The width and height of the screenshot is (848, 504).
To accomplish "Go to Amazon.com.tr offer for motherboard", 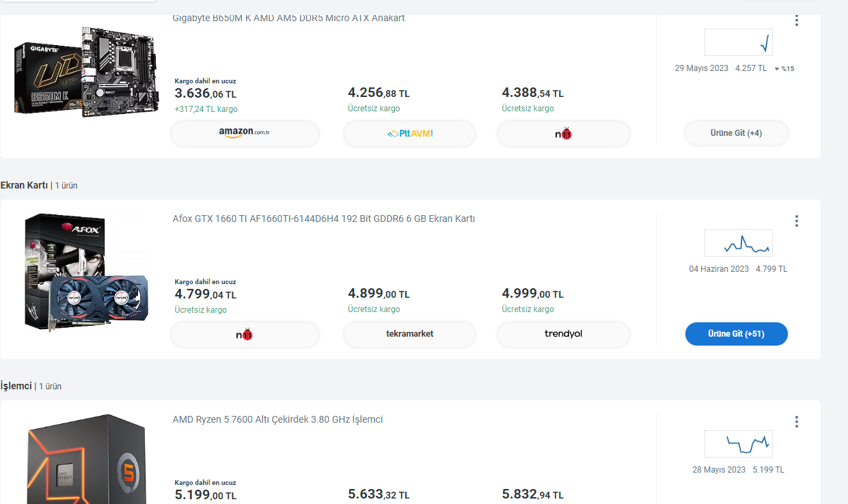I will coord(245,133).
